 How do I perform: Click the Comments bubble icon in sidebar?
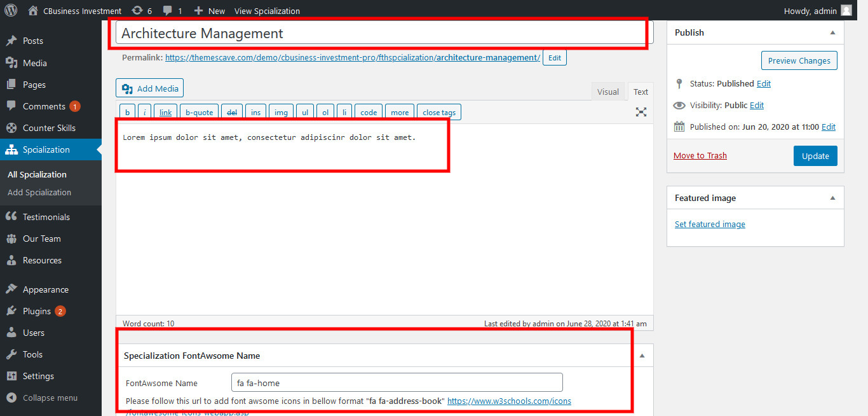[x=11, y=106]
